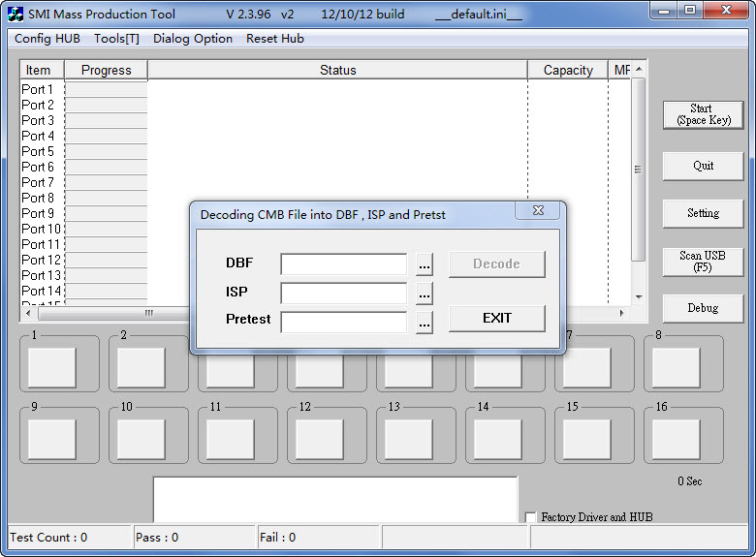
Task: Browse for DBF file with ellipsis button
Action: click(425, 265)
